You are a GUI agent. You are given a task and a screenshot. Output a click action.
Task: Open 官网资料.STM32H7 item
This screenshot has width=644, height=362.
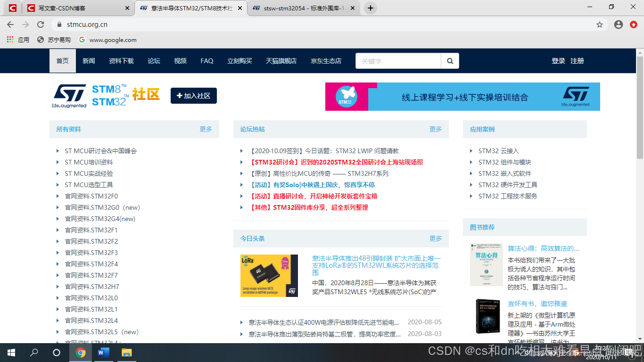(92, 287)
